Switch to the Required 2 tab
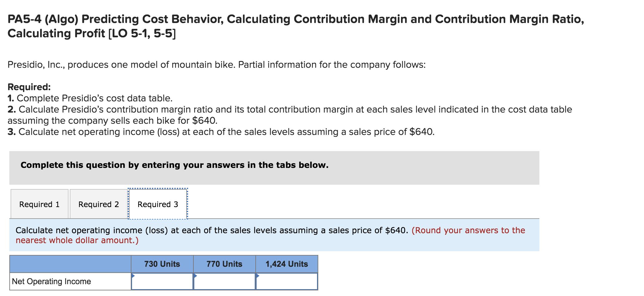The height and width of the screenshot is (296, 644). [x=98, y=204]
